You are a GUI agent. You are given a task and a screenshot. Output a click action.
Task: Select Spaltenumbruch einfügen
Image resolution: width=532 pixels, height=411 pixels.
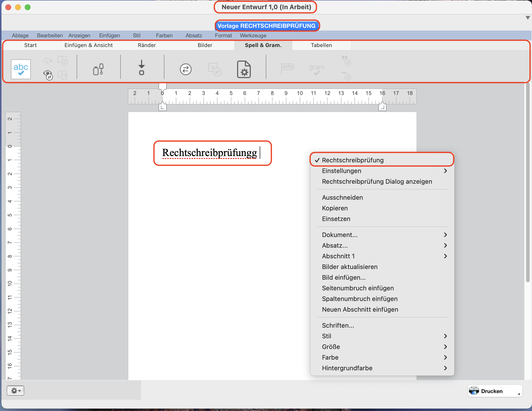pos(382,299)
